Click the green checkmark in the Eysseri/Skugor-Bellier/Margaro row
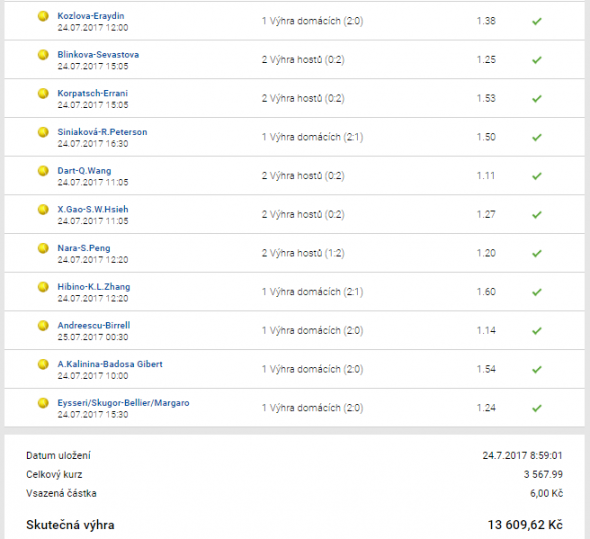This screenshot has width=590, height=539. (537, 408)
